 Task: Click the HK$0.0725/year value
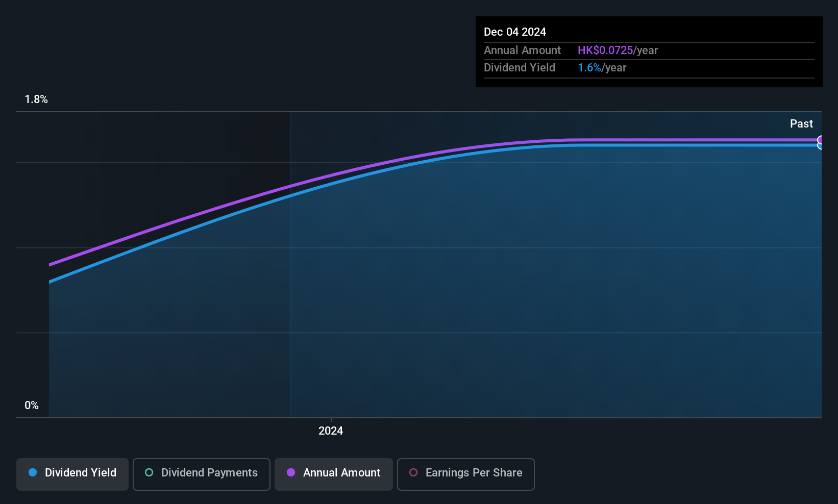click(x=618, y=51)
